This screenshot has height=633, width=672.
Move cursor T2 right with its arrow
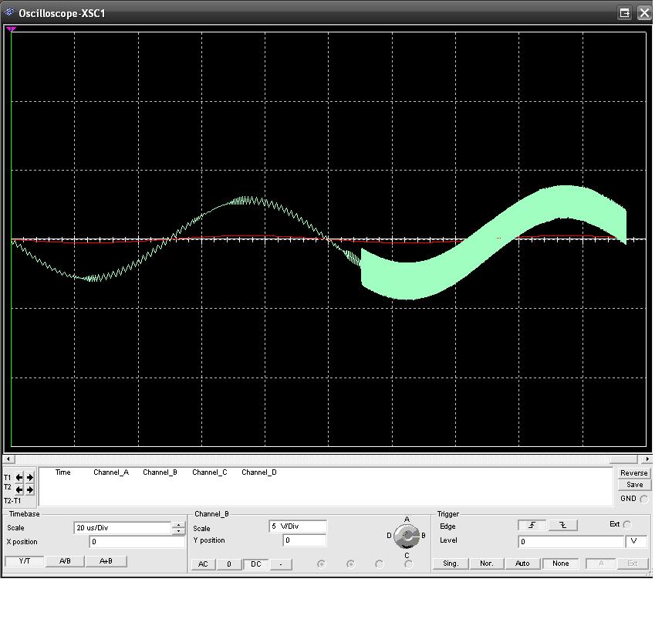(x=29, y=489)
